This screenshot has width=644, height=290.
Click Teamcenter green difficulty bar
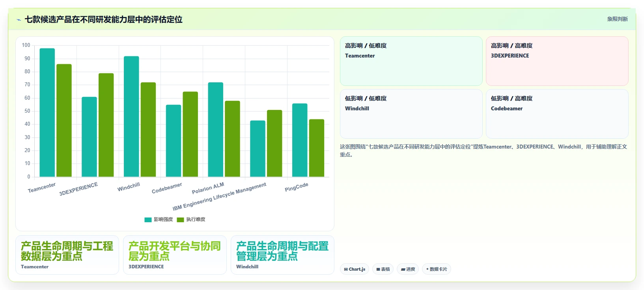click(x=64, y=121)
